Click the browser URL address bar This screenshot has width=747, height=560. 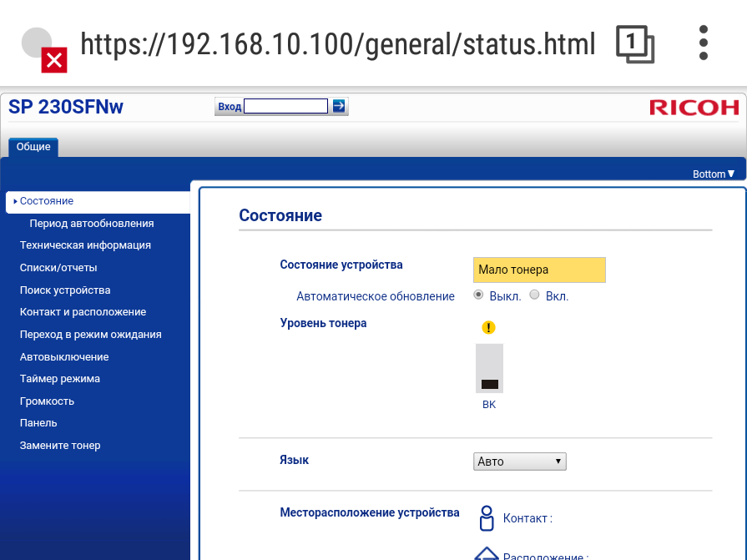[x=338, y=44]
